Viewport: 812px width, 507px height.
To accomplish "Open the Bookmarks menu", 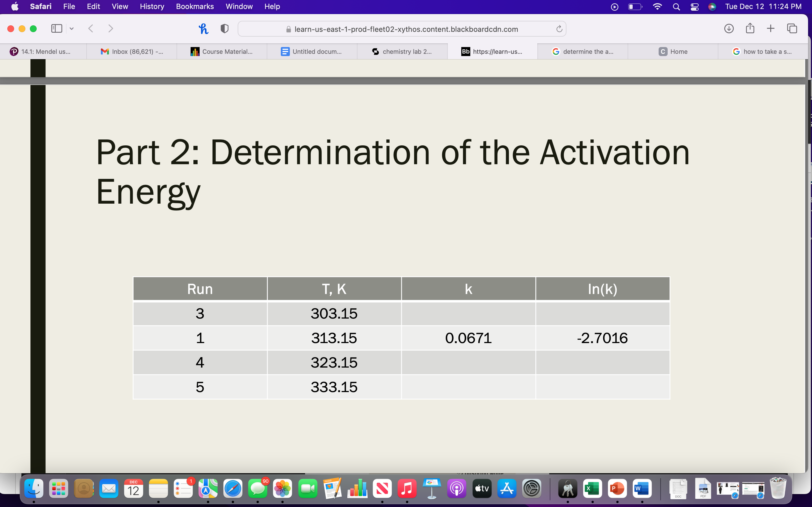I will [x=195, y=6].
